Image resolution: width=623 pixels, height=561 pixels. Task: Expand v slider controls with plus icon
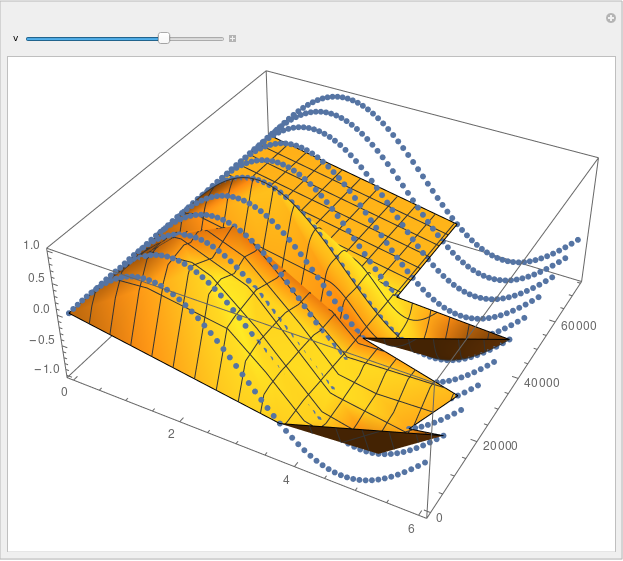[x=232, y=39]
